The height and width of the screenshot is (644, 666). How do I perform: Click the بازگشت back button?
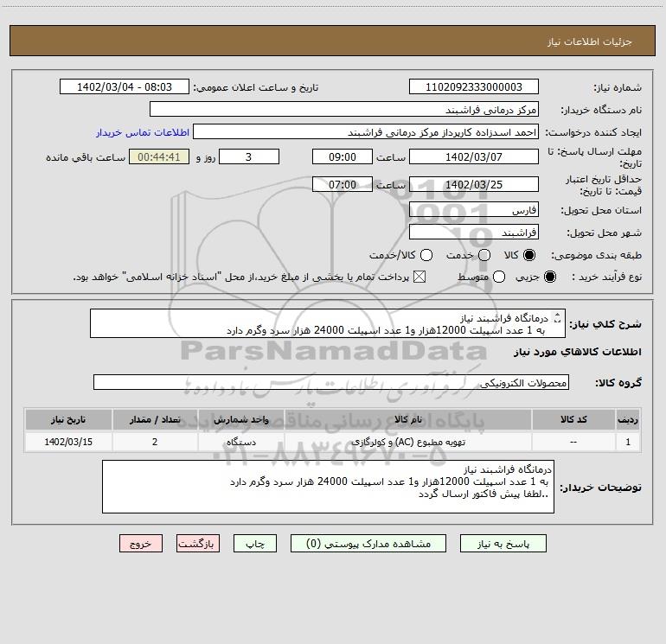[x=198, y=544]
